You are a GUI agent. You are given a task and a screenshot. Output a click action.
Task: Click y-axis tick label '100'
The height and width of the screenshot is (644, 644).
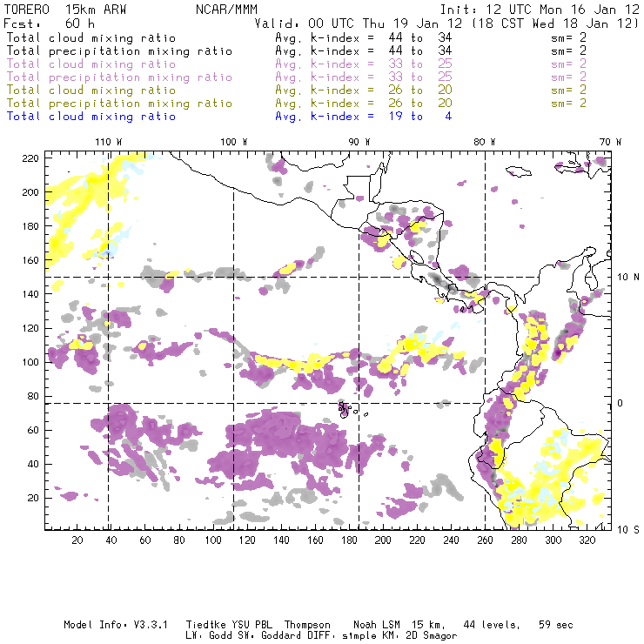[x=30, y=362]
